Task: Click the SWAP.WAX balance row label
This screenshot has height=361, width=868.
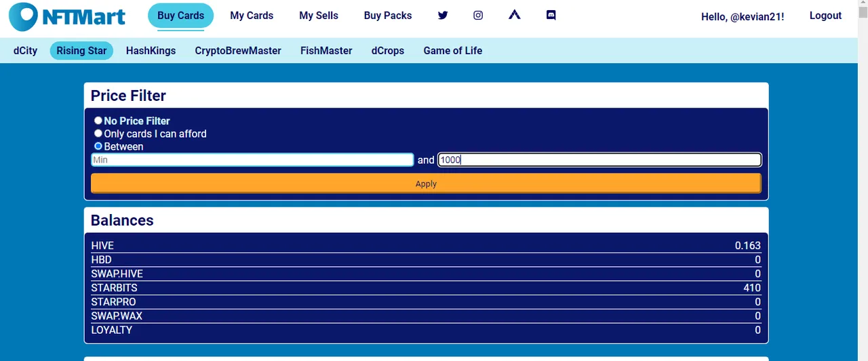Action: click(x=117, y=316)
